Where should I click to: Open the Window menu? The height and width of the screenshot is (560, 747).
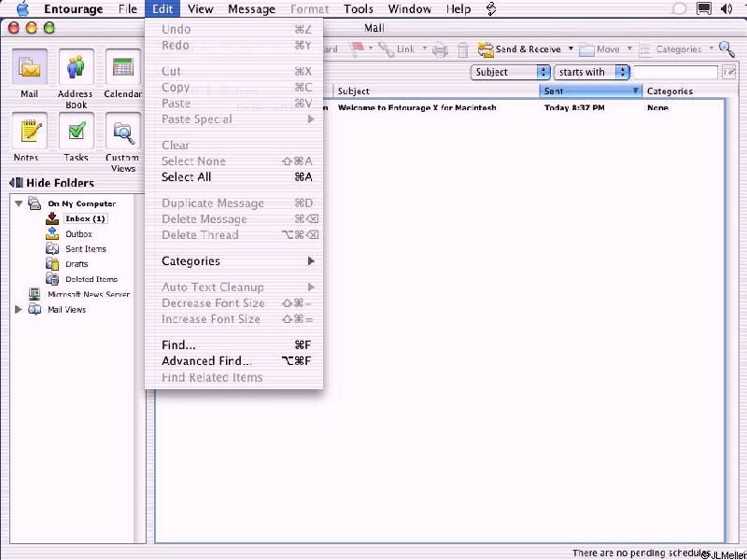[x=409, y=8]
